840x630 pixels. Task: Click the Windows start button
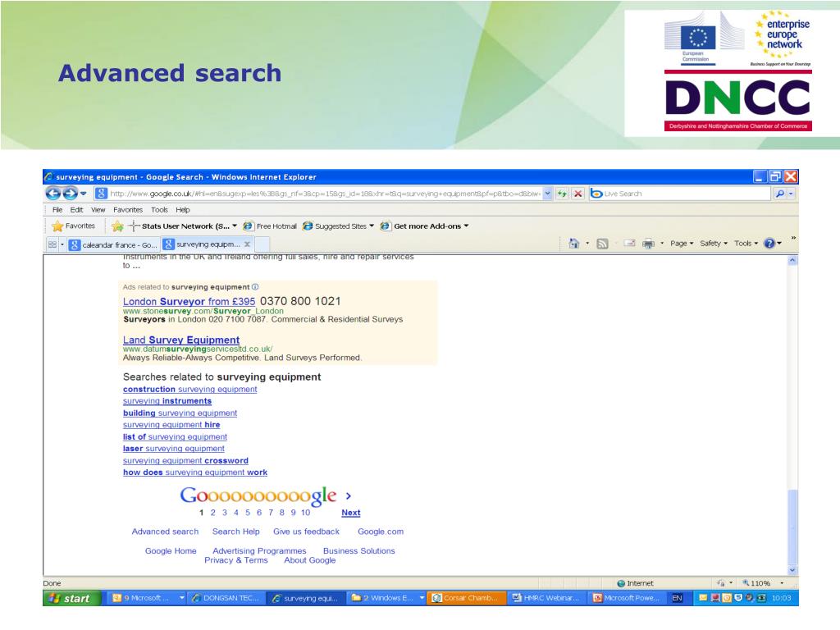point(72,598)
